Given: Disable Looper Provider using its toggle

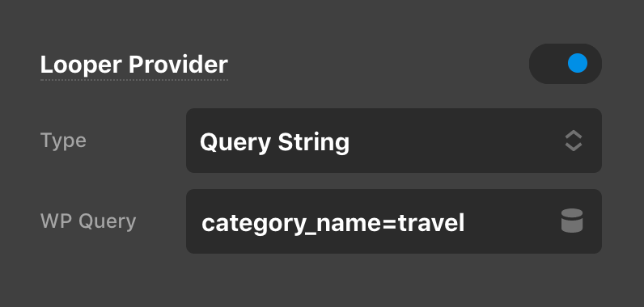Looking at the screenshot, I should 566,64.
